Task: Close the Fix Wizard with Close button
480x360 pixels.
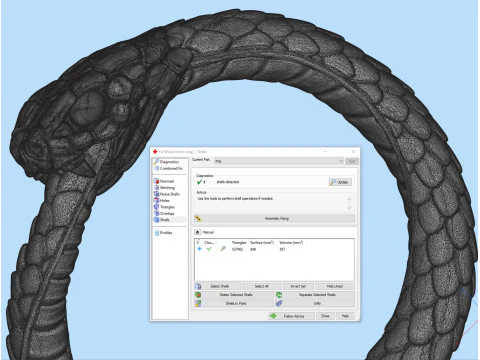Action: (x=325, y=316)
